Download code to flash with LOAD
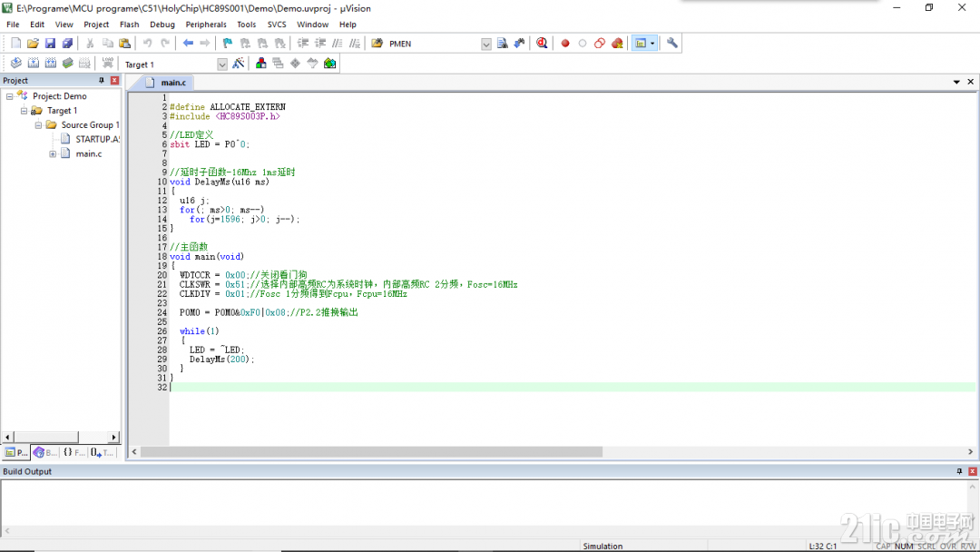 (x=107, y=64)
